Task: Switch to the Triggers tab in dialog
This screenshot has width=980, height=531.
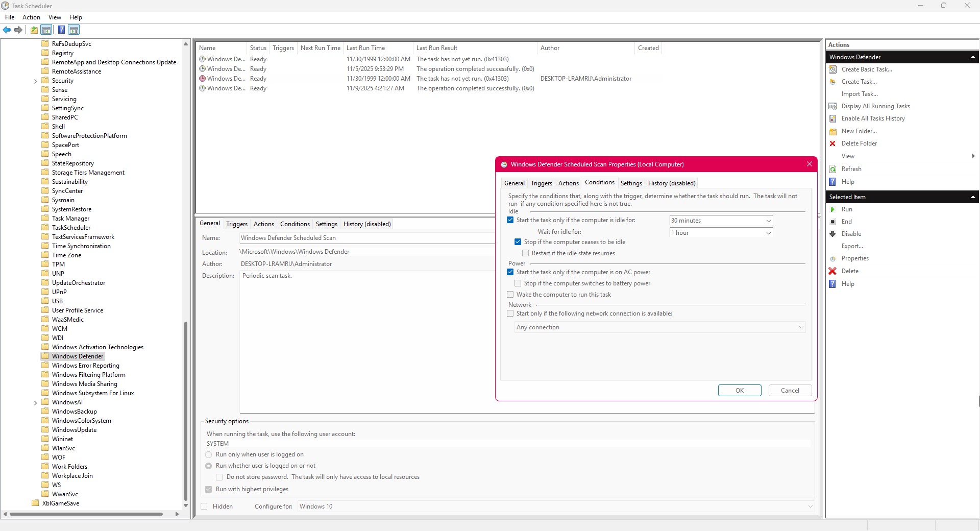Action: [x=541, y=183]
